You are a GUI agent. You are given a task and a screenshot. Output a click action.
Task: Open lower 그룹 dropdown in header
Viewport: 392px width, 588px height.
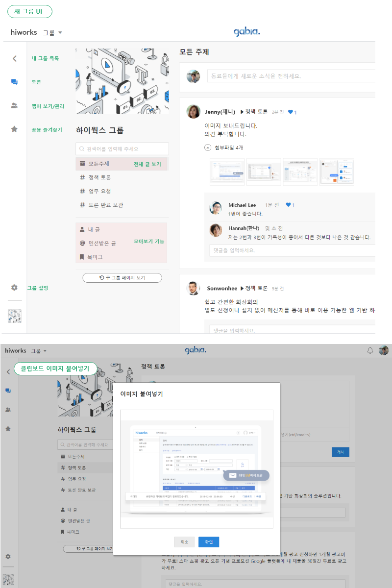tap(39, 351)
